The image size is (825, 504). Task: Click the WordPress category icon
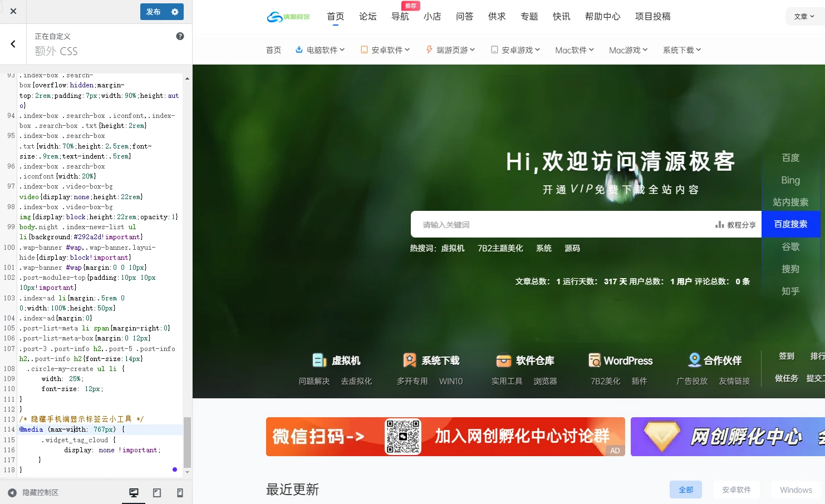[595, 360]
